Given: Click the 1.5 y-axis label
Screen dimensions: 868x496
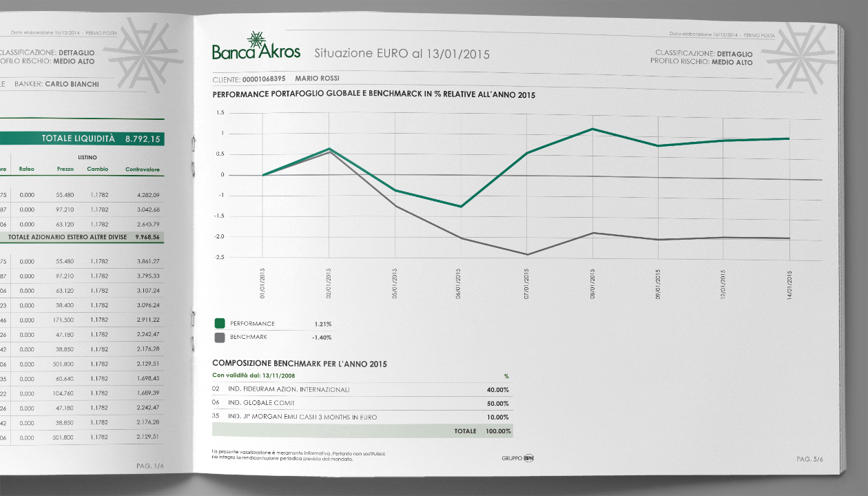Looking at the screenshot, I should (x=220, y=112).
